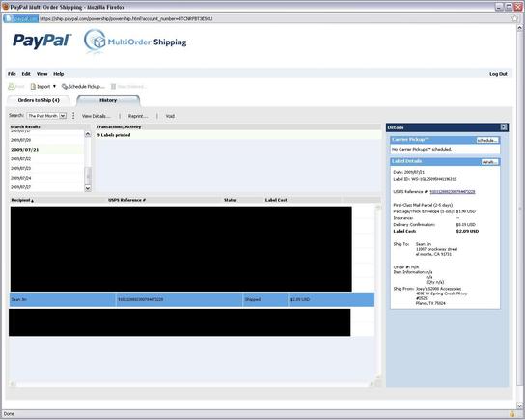The height and width of the screenshot is (420, 525).
Task: Click the MultiOrder Shipping logo
Action: (x=135, y=42)
